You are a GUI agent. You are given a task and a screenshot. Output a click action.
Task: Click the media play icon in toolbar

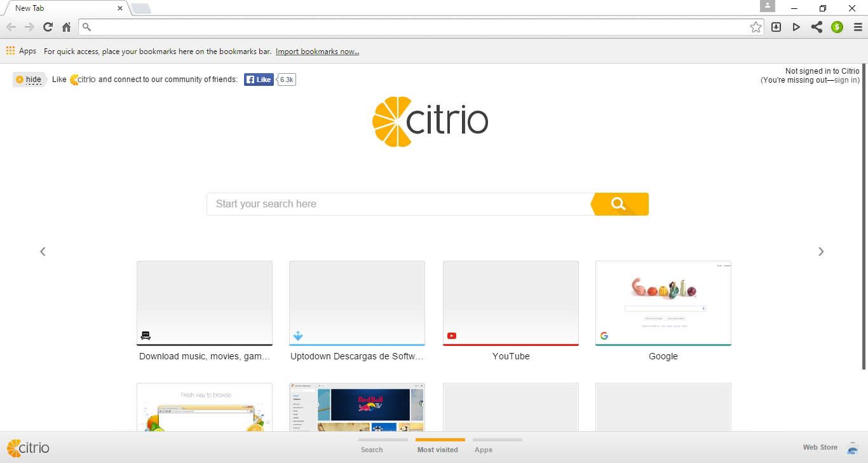[796, 27]
